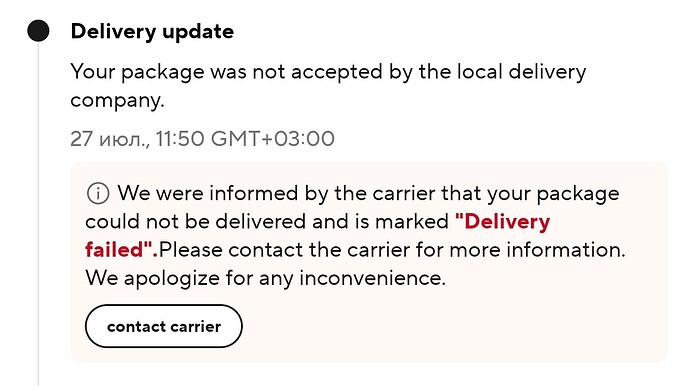Select the Delivery update heading
The width and height of the screenshot is (690, 386).
pyautogui.click(x=152, y=32)
